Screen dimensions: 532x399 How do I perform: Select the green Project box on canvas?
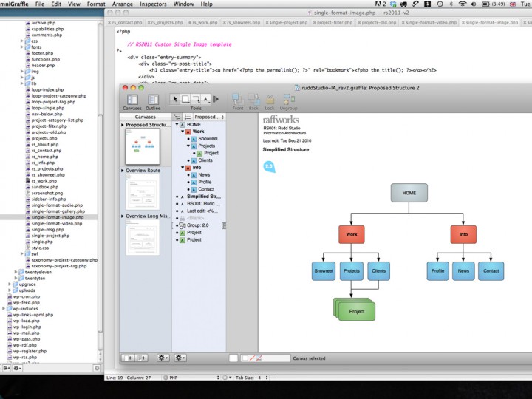click(x=356, y=311)
